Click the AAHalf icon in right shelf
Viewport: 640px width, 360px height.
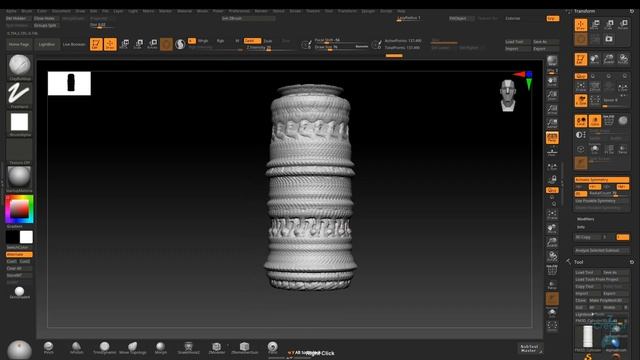point(552,123)
